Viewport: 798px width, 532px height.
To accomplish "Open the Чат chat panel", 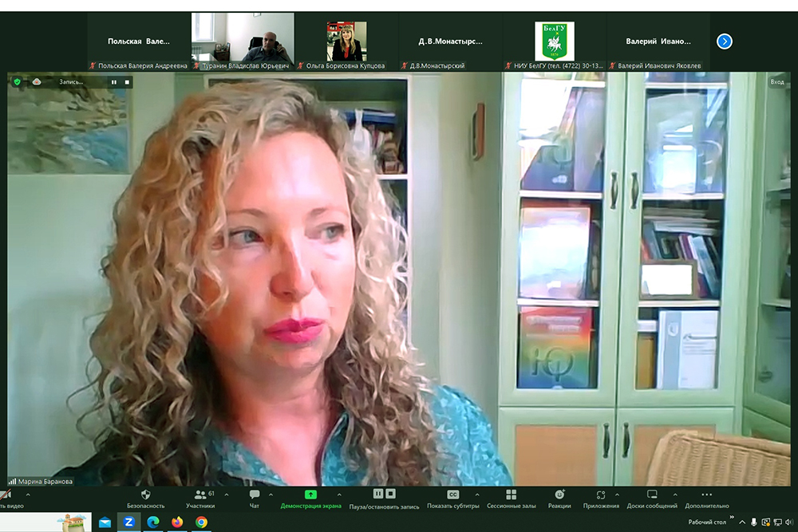I will pyautogui.click(x=255, y=499).
